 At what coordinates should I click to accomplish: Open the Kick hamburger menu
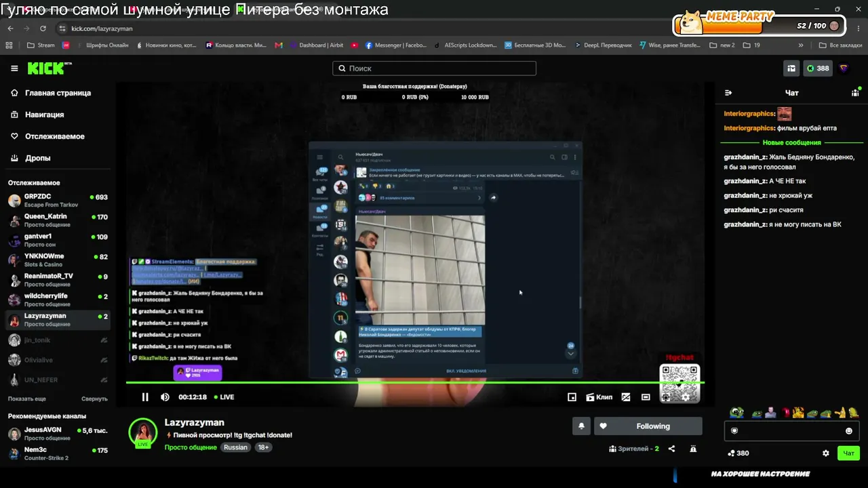point(14,68)
